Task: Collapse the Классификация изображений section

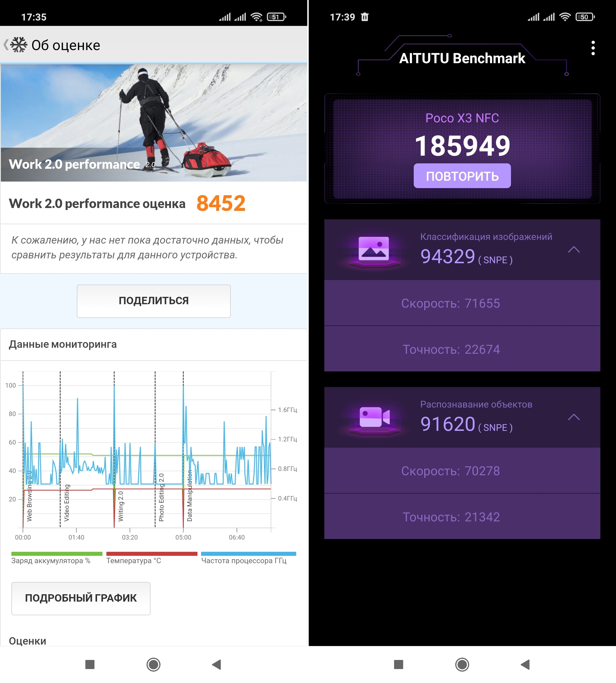Action: pos(573,250)
